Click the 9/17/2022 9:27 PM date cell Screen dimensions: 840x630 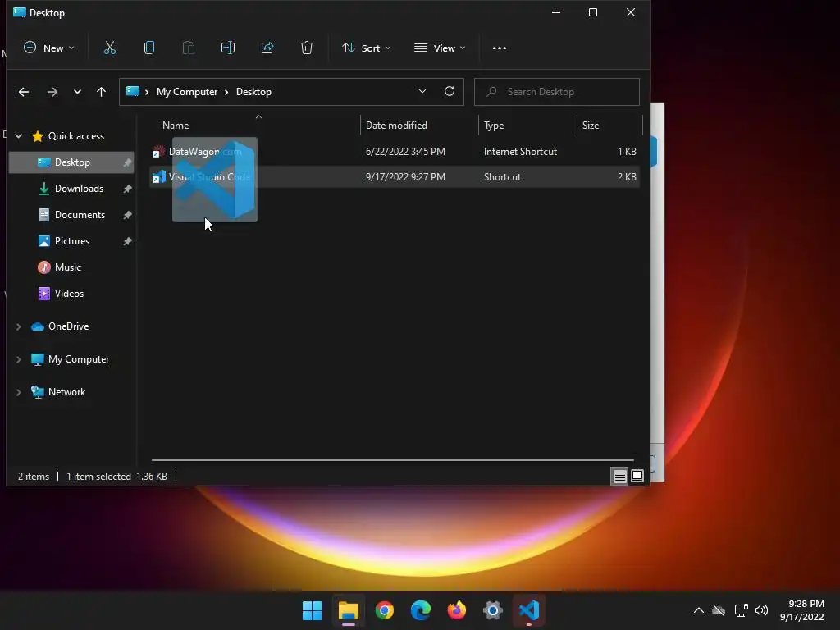[x=405, y=177]
